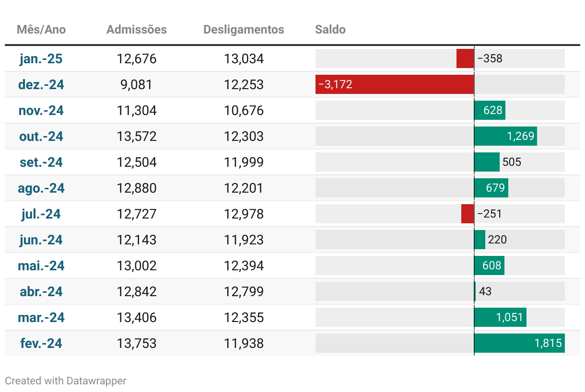The height and width of the screenshot is (392, 585).
Task: Click desligamentos value 10,676 in nov.-24 row
Action: tap(244, 111)
